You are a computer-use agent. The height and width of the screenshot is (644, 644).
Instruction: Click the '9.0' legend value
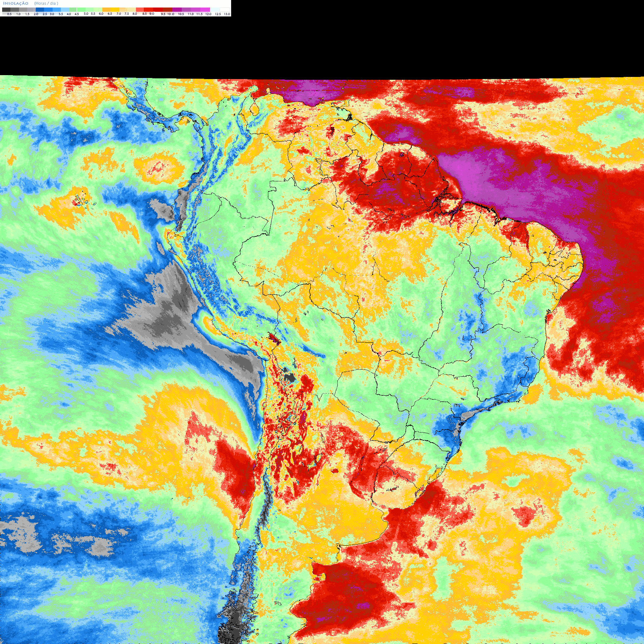point(152,14)
